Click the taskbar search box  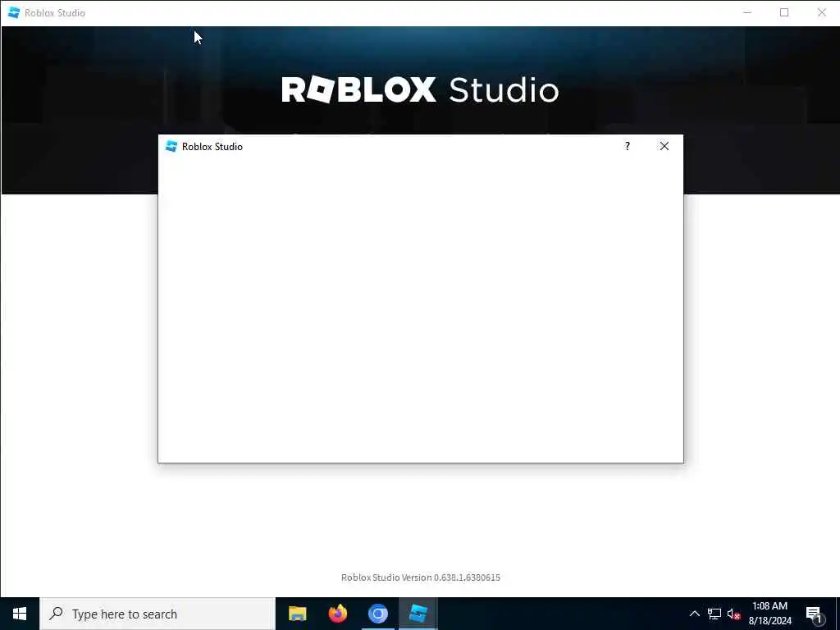tap(157, 614)
